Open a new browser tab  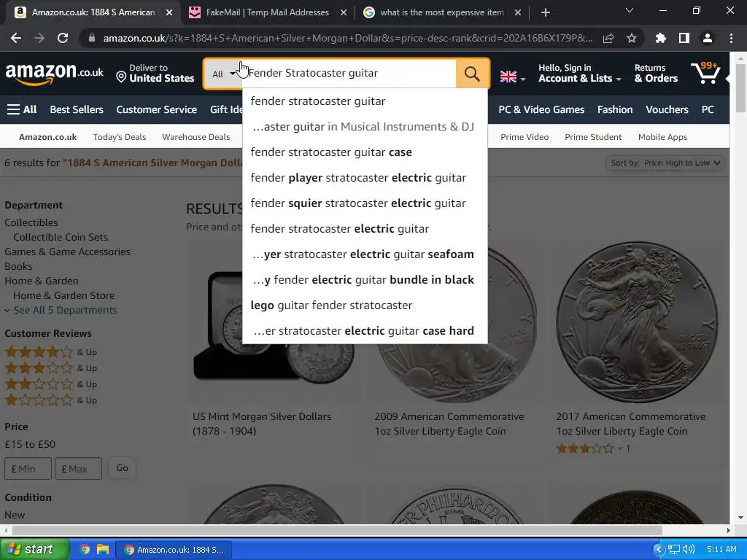click(546, 12)
